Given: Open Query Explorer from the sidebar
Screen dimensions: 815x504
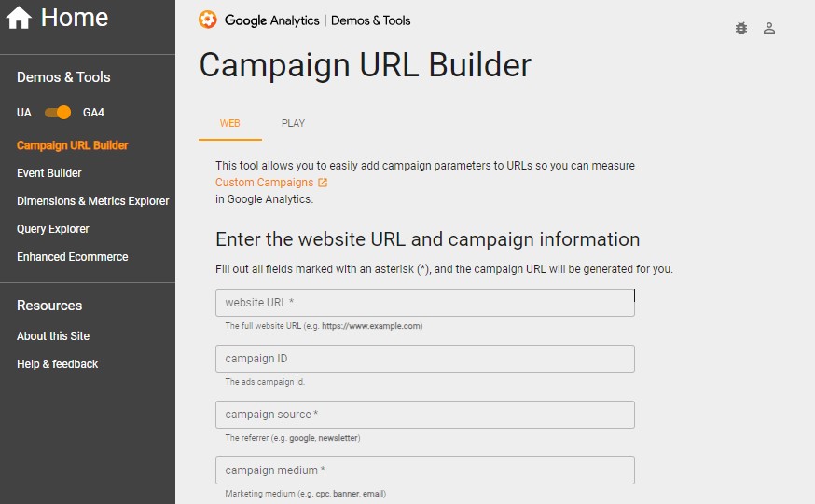Looking at the screenshot, I should point(52,229).
